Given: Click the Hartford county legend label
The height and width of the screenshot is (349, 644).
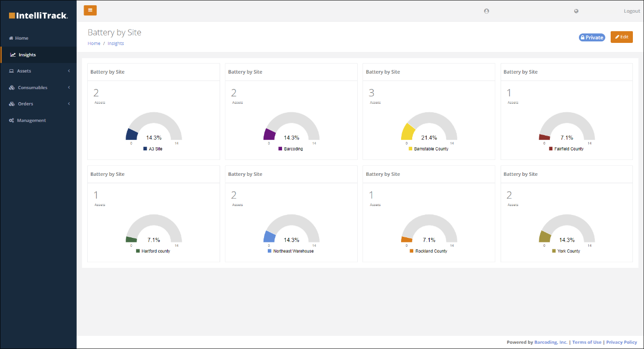Looking at the screenshot, I should pos(156,251).
